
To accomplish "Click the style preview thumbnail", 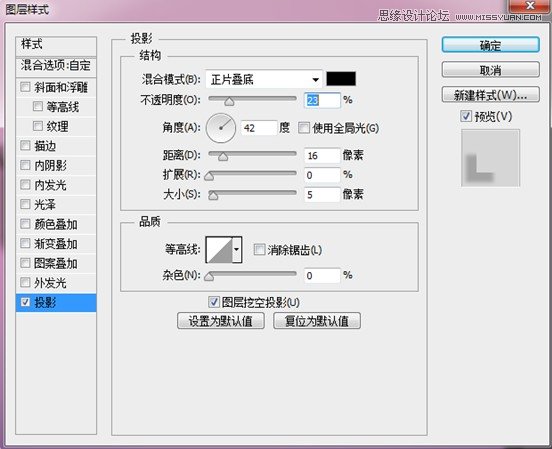I will point(490,158).
